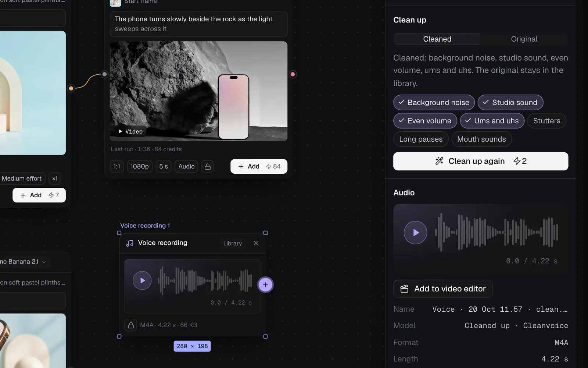Click the rock and phone video thumbnail
Viewport: 588px width, 368px height.
198,91
